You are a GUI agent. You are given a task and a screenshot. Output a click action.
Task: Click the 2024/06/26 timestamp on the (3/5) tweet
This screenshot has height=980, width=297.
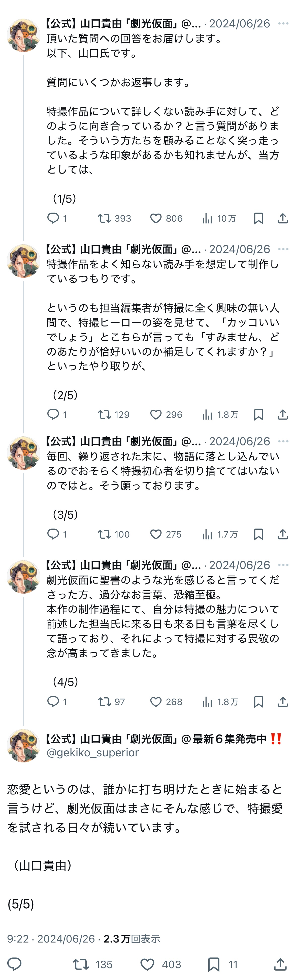240,441
